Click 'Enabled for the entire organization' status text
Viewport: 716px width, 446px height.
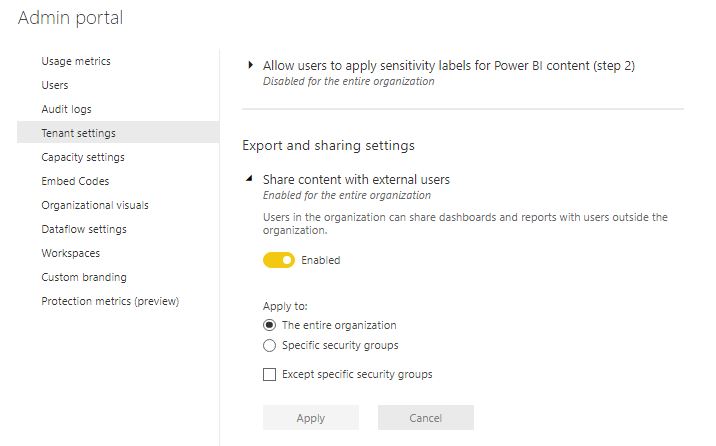(347, 195)
